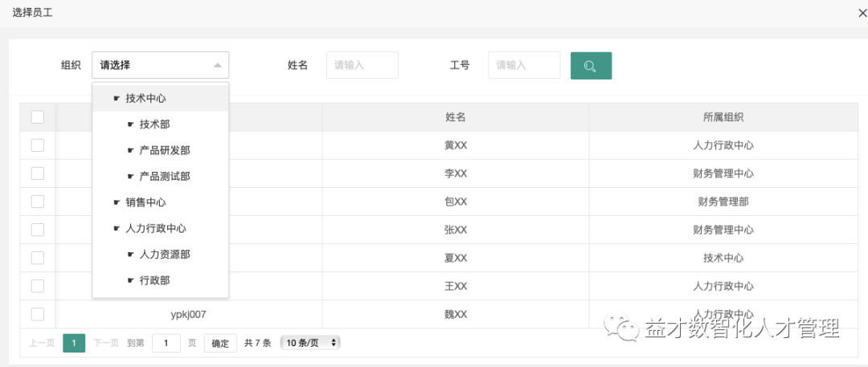The width and height of the screenshot is (868, 367).
Task: Click 财务管理中心 cell in 张XX row
Action: 723,230
